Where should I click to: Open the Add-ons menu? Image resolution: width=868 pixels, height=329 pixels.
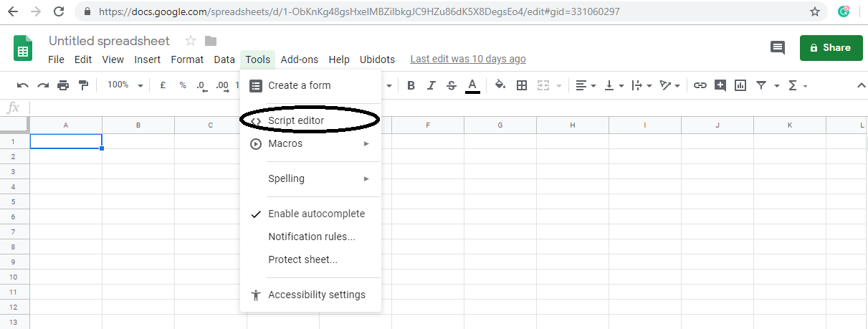[x=301, y=59]
